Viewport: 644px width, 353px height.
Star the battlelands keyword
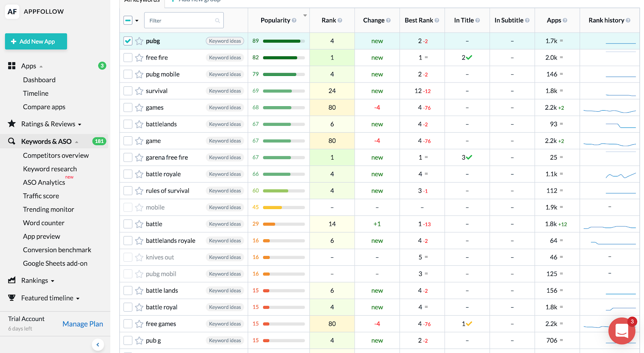[x=139, y=124]
